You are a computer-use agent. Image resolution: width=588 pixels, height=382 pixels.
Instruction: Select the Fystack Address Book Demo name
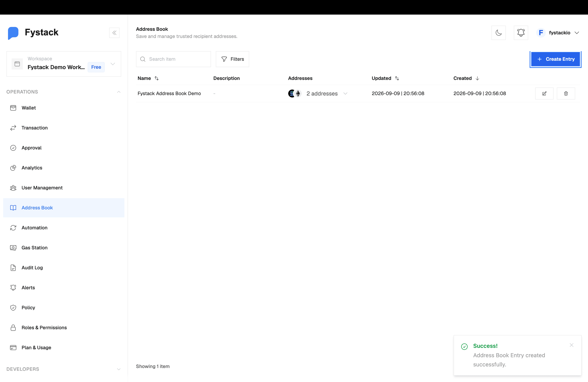(169, 94)
